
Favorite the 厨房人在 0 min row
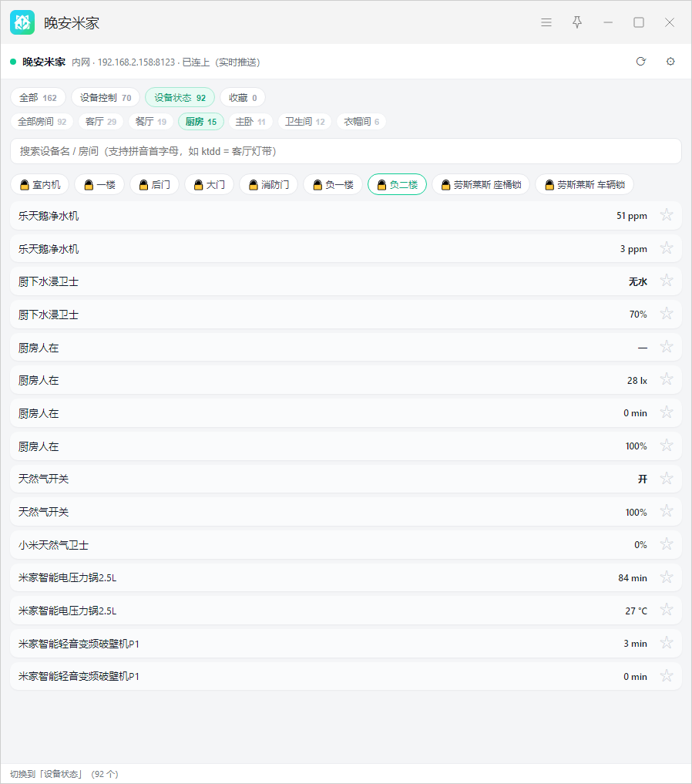coord(667,413)
